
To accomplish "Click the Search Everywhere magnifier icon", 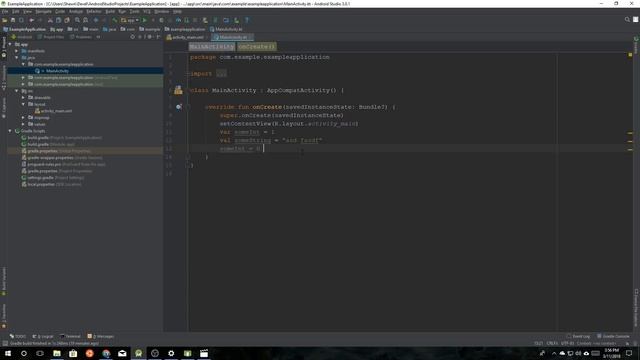I will point(627,20).
